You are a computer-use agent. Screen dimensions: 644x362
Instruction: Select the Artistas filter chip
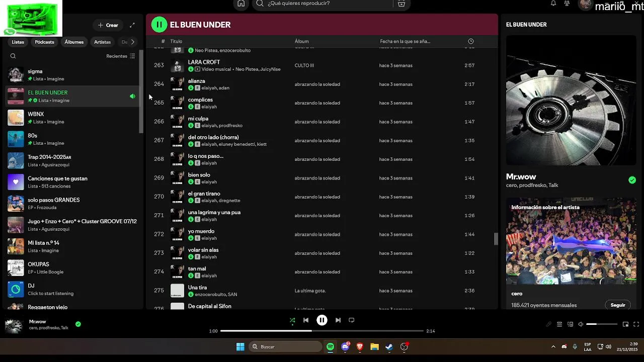click(103, 42)
